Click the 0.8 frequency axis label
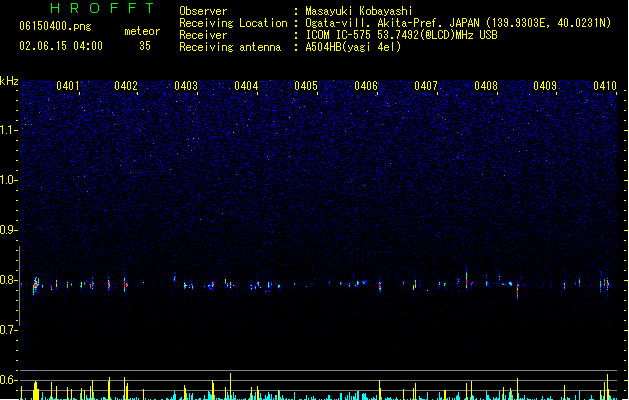 9,280
